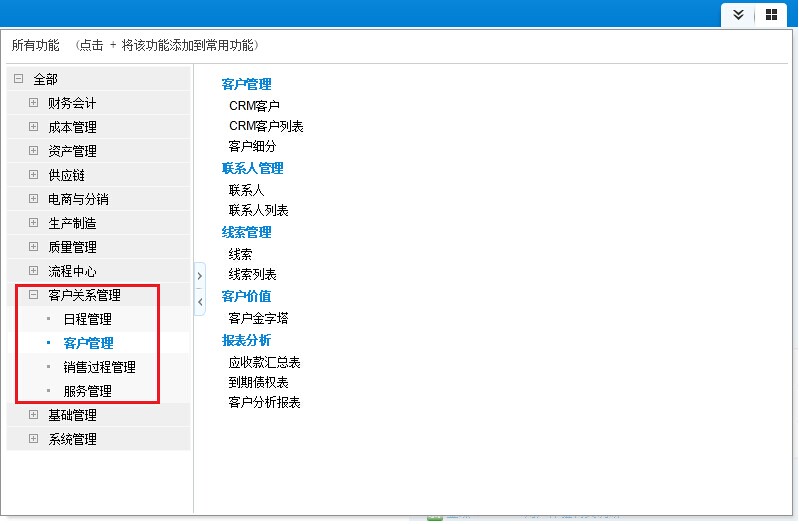Open the four-square grid view icon
This screenshot has height=524, width=799.
(771, 15)
